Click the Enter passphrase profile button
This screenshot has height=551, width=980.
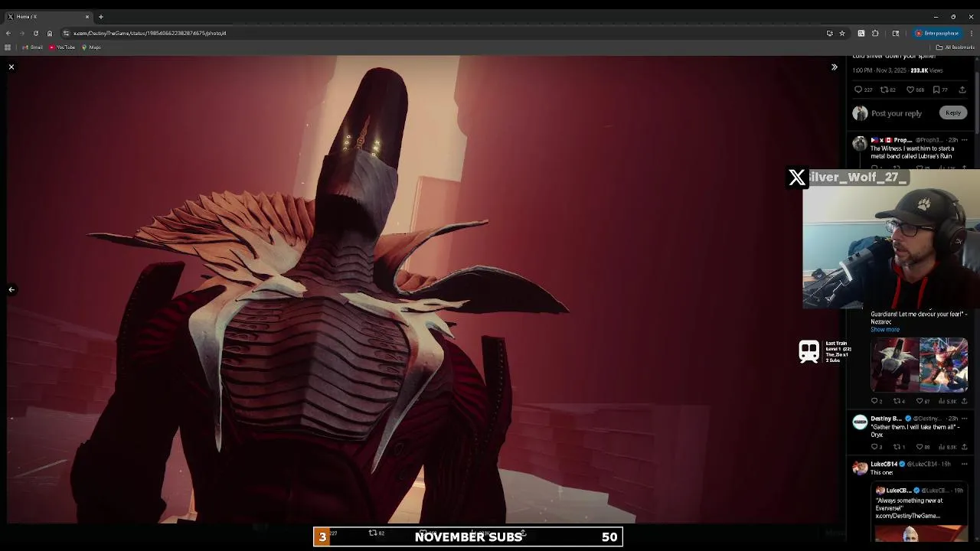(937, 33)
